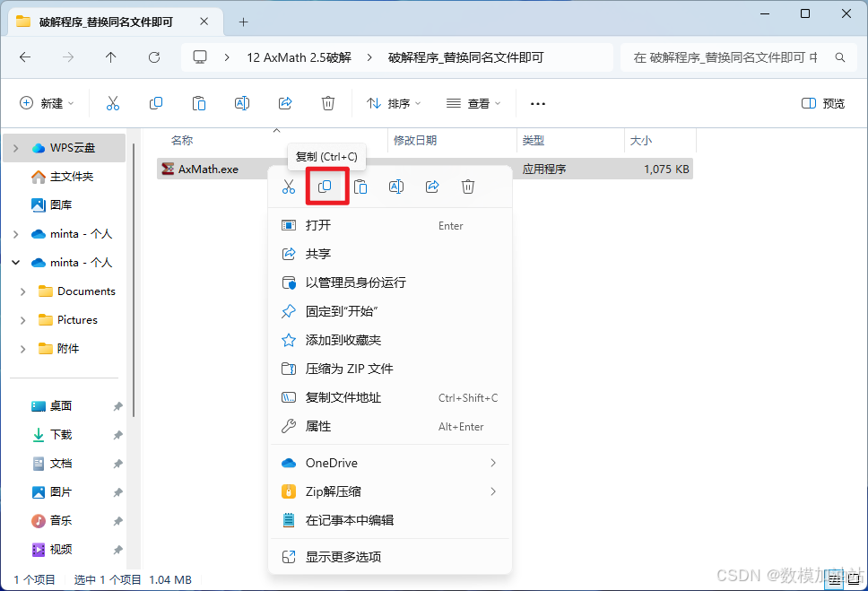Click the toolbar Cut scissors icon
Screen dimensions: 868x591
pos(113,103)
